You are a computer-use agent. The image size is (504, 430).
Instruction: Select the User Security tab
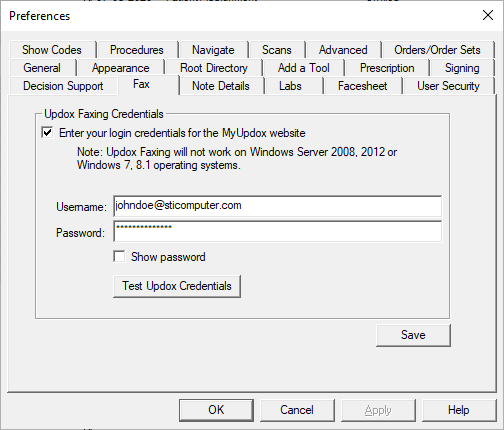coord(448,86)
